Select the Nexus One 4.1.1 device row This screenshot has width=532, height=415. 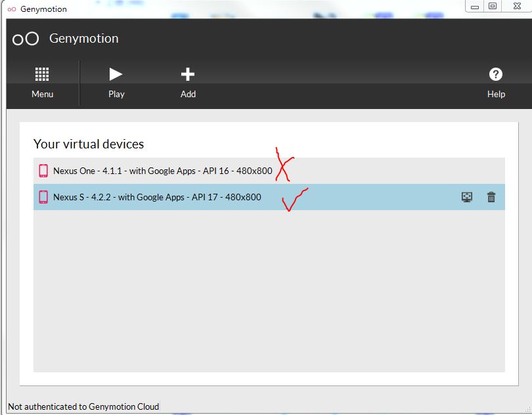click(269, 171)
